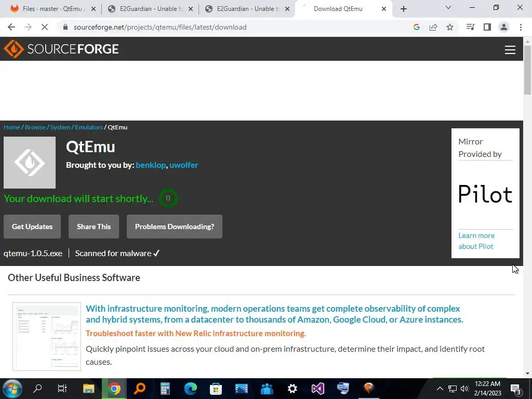532x399 pixels.
Task: Launch Microsoft Edge from taskbar
Action: pyautogui.click(x=191, y=389)
